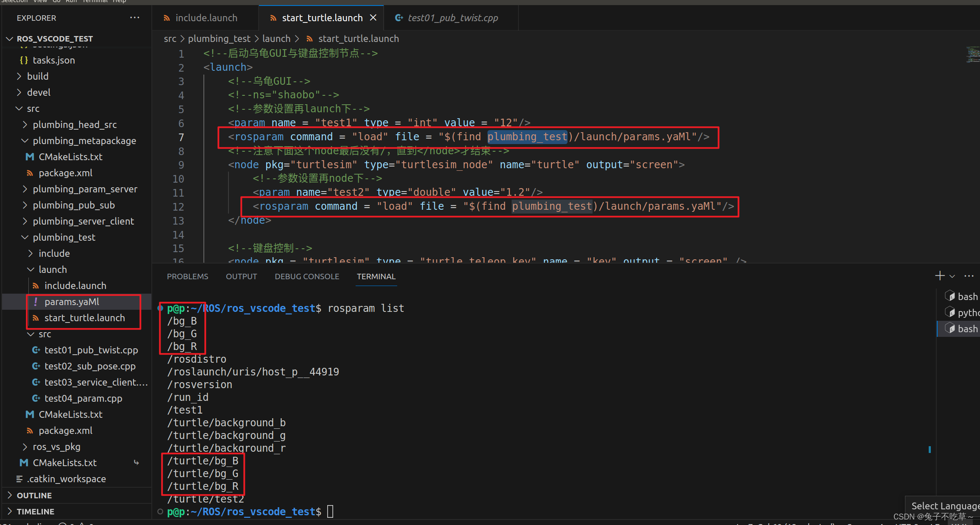Close the start_turtle.launch editor tab
980x525 pixels.
click(x=373, y=18)
